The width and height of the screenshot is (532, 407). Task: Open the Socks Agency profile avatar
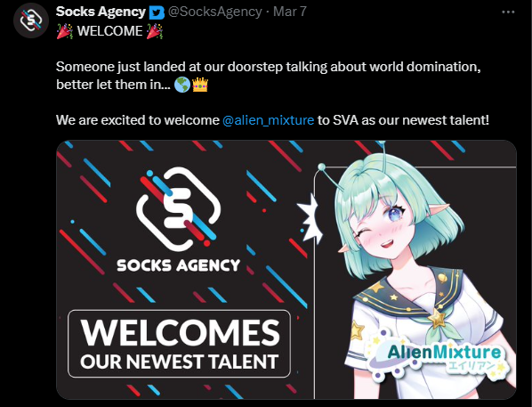(x=31, y=20)
